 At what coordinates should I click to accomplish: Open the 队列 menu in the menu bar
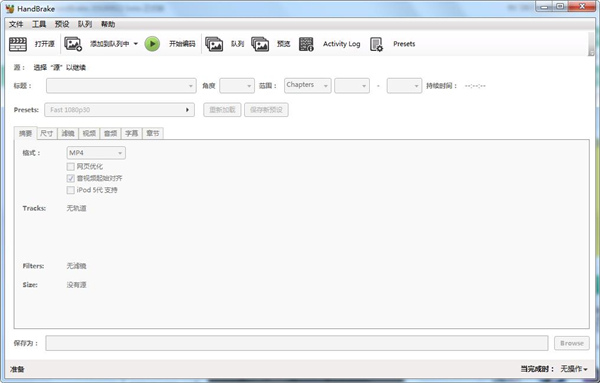click(85, 24)
